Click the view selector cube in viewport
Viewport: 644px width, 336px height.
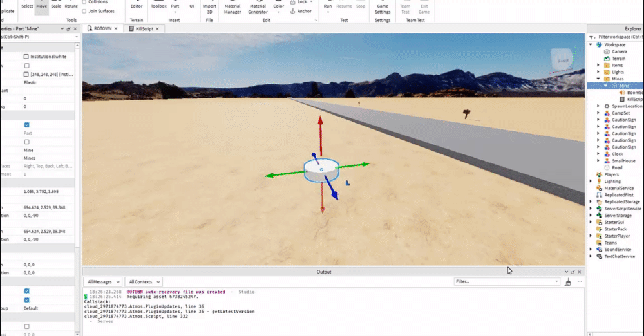[x=563, y=61]
